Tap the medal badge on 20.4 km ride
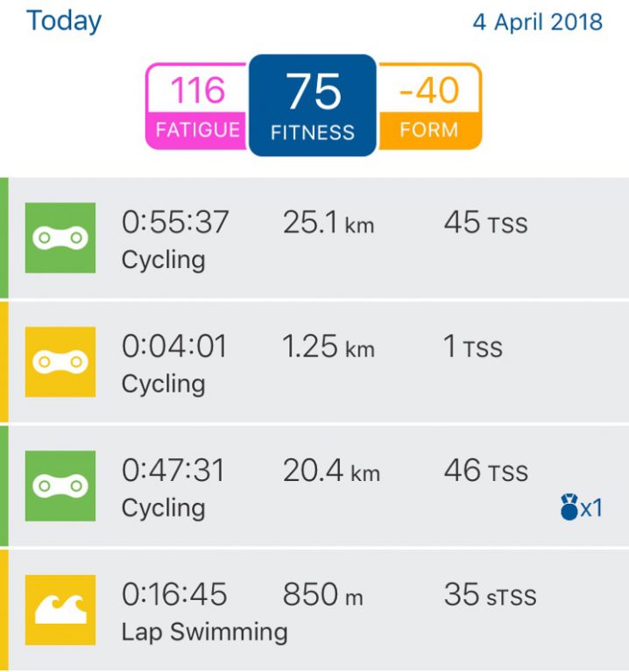Screen dimensions: 629x672 coord(581,508)
